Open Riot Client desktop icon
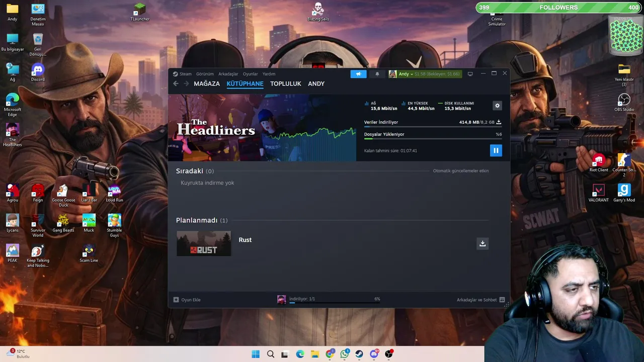Viewport: 644px width, 362px height. point(599,162)
